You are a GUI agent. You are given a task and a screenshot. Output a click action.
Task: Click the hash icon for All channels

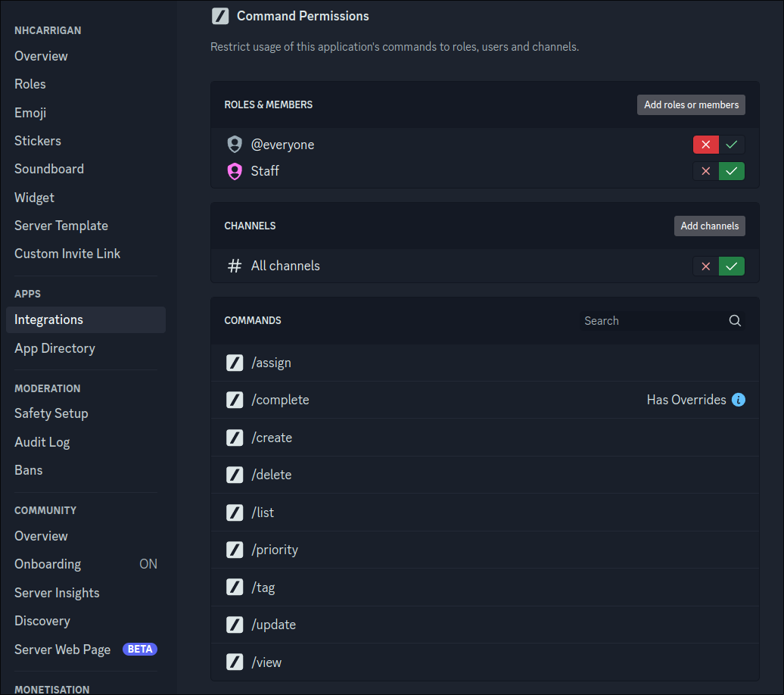235,266
